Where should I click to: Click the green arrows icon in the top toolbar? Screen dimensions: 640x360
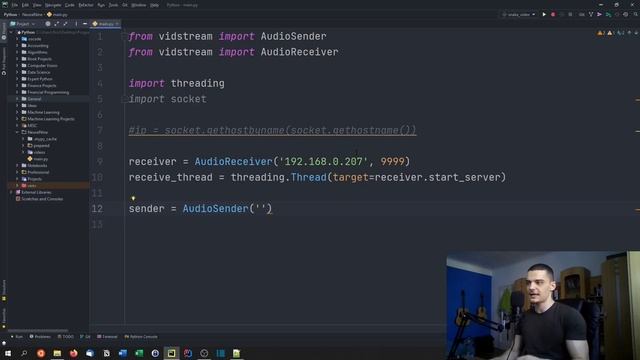[x=608, y=14]
